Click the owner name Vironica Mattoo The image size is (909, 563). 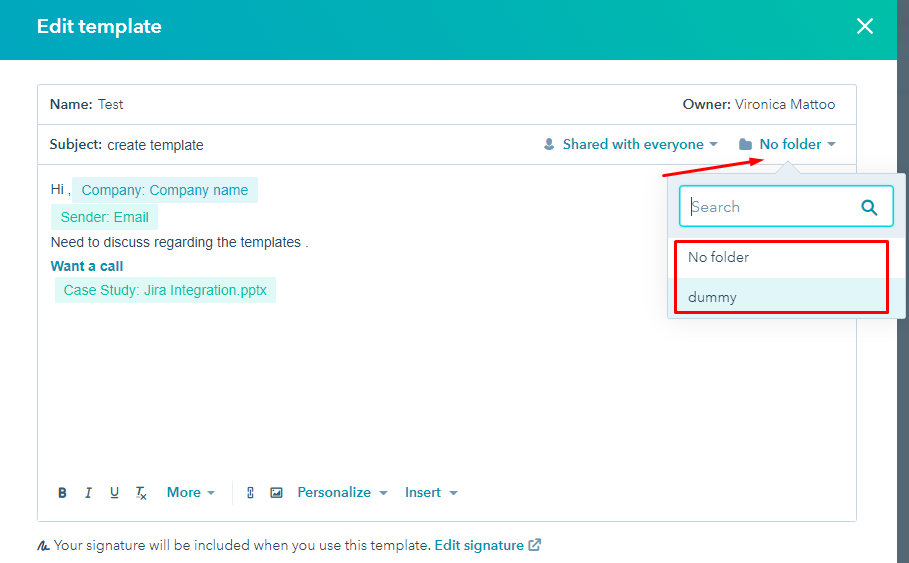pyautogui.click(x=785, y=104)
